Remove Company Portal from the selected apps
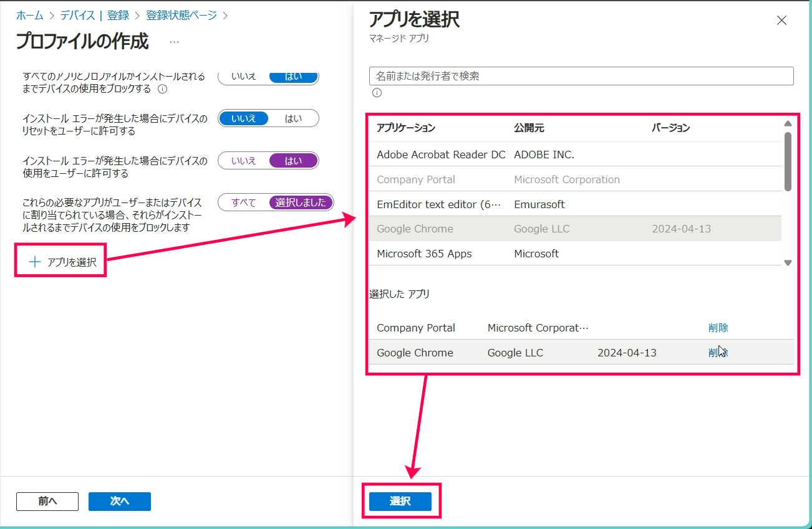This screenshot has height=529, width=812. click(718, 328)
